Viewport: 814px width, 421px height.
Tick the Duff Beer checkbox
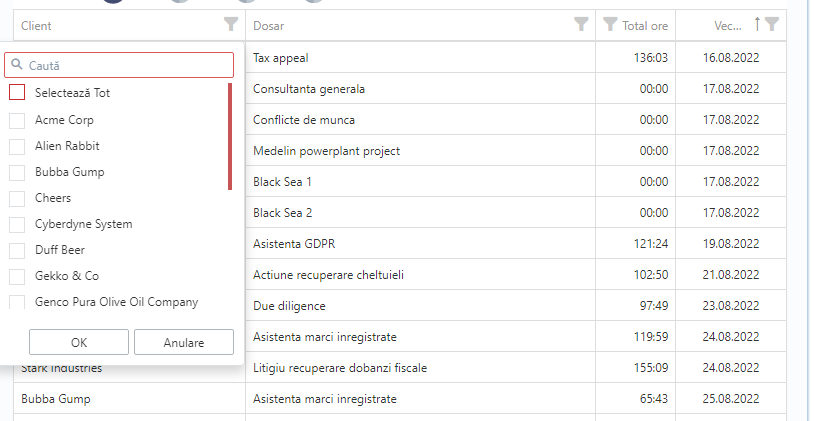pyautogui.click(x=17, y=250)
